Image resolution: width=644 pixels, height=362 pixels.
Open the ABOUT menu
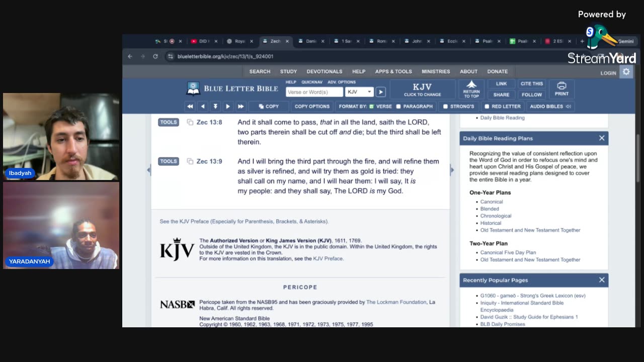468,71
